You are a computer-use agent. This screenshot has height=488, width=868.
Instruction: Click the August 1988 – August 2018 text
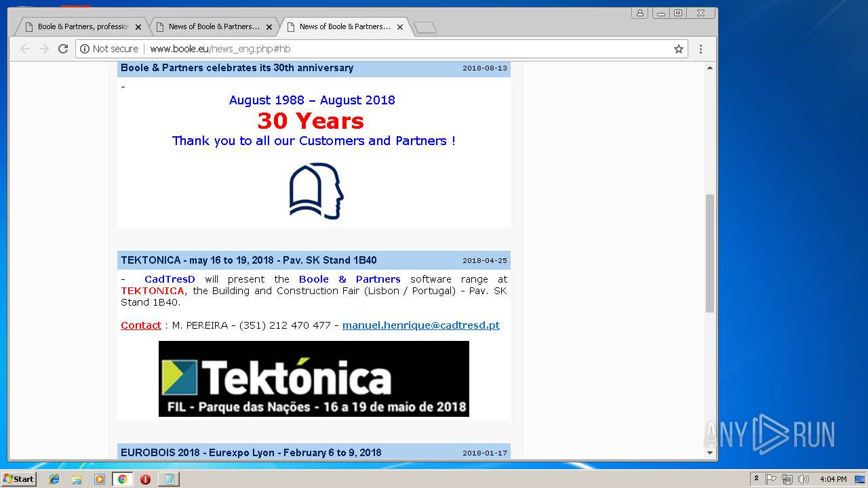click(312, 100)
